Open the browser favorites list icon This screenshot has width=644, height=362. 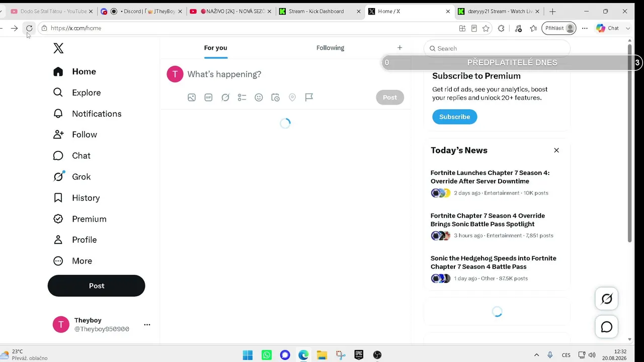point(533,29)
